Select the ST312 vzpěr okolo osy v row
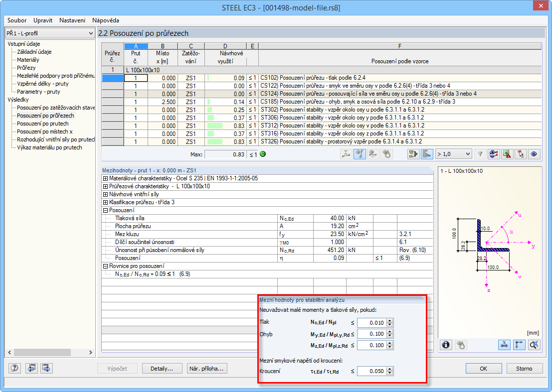The width and height of the screenshot is (552, 392). point(322,126)
